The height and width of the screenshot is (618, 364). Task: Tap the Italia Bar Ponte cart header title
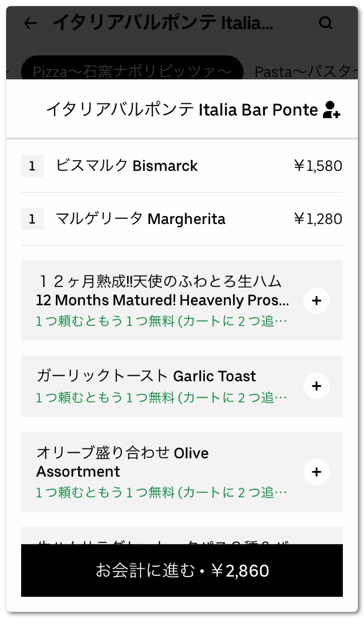[182, 110]
